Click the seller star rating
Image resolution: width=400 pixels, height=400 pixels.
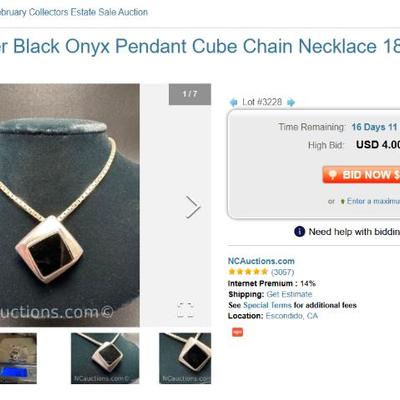(248, 272)
